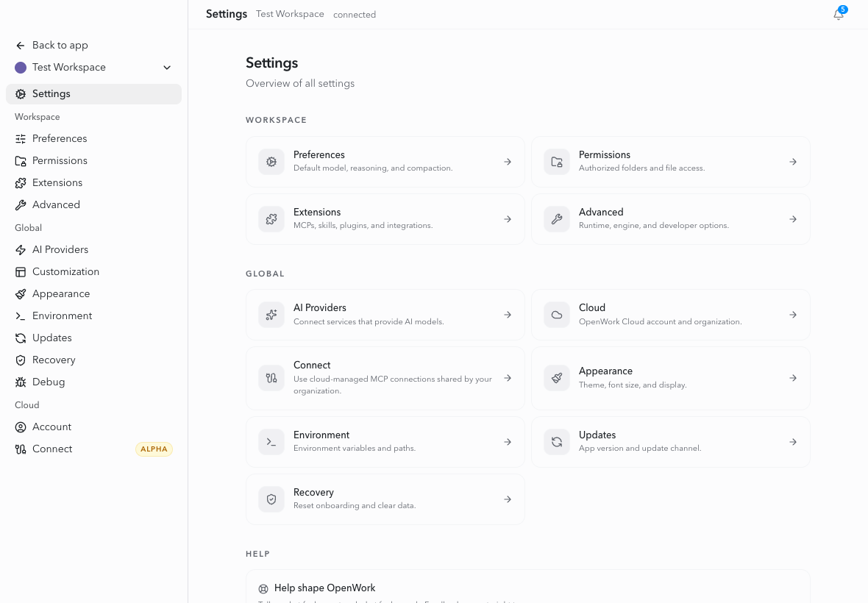The width and height of the screenshot is (868, 603).
Task: Click the gear icon beside sidebar Settings
Action: [x=21, y=94]
